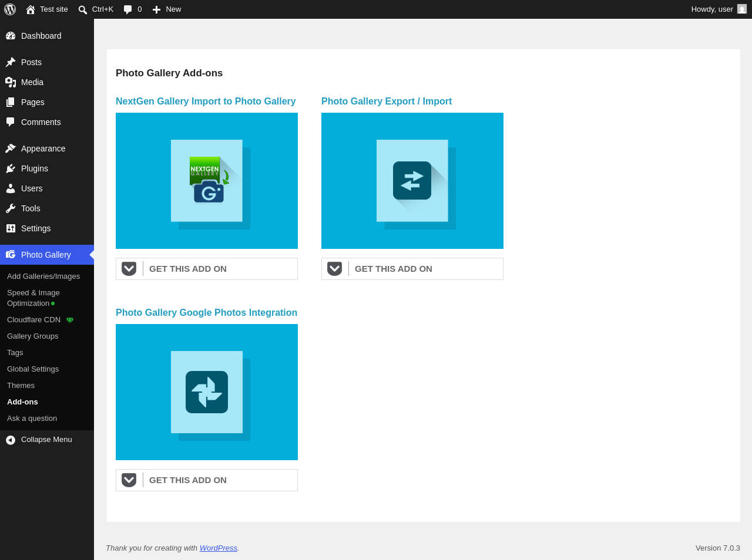Open Photo Gallery Export / Import link
752x560 pixels.
coord(387,101)
